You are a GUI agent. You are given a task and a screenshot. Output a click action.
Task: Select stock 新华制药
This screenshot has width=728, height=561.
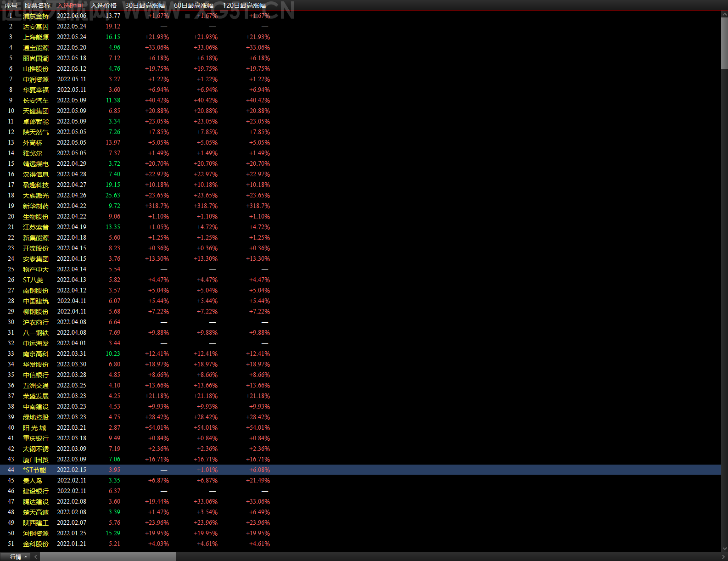pos(36,206)
